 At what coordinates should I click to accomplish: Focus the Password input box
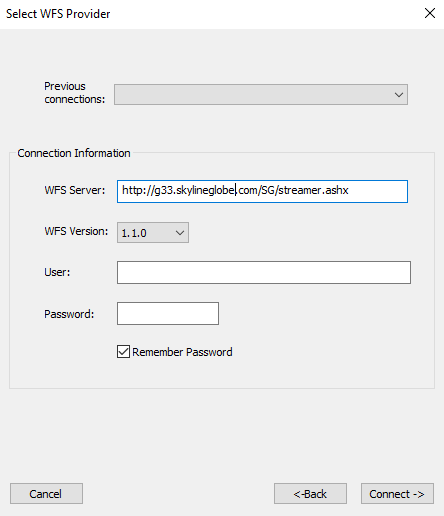point(168,314)
